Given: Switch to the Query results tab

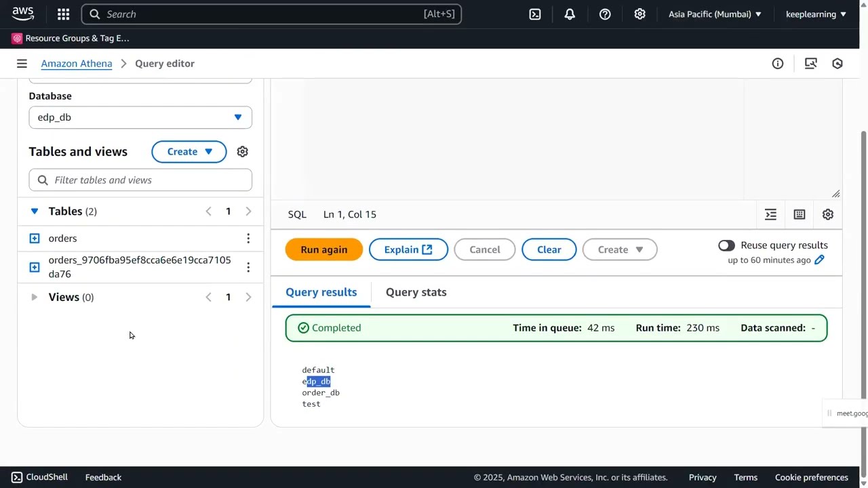Looking at the screenshot, I should tap(321, 292).
